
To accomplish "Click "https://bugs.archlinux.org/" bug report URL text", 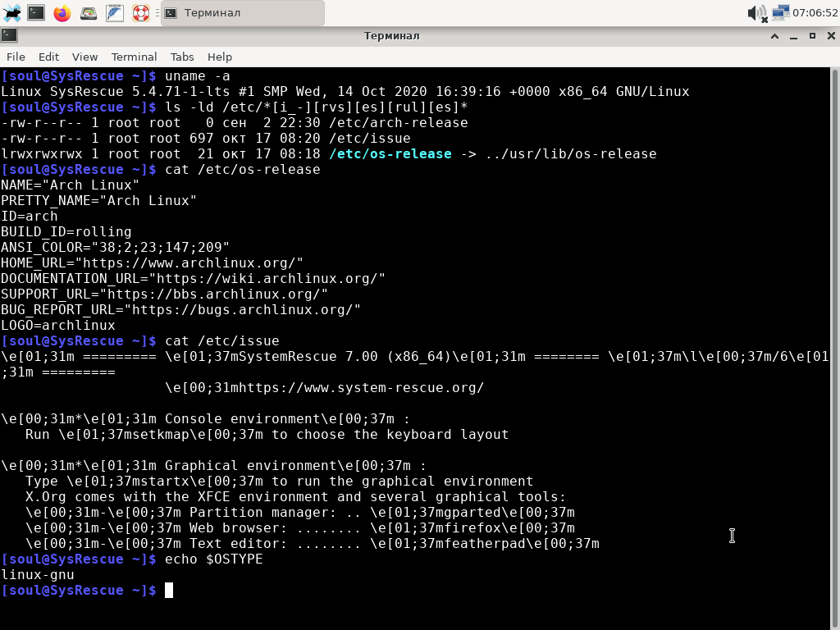I will (x=243, y=309).
